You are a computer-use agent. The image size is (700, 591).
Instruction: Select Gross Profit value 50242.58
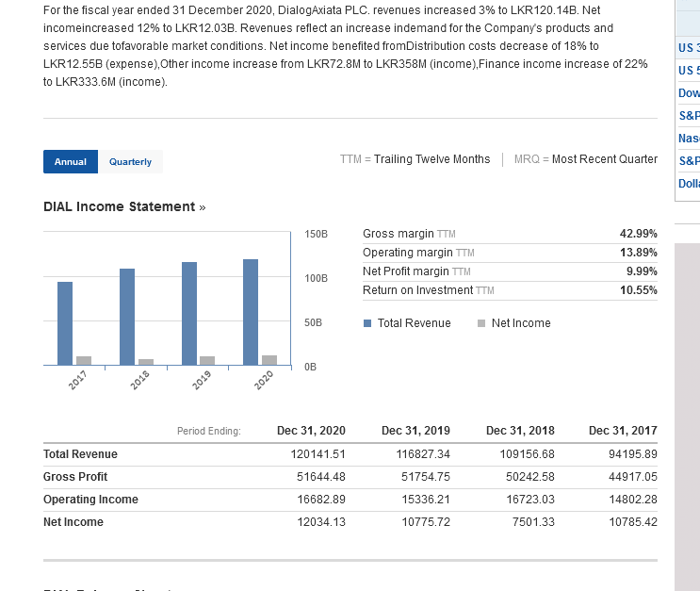tap(529, 477)
